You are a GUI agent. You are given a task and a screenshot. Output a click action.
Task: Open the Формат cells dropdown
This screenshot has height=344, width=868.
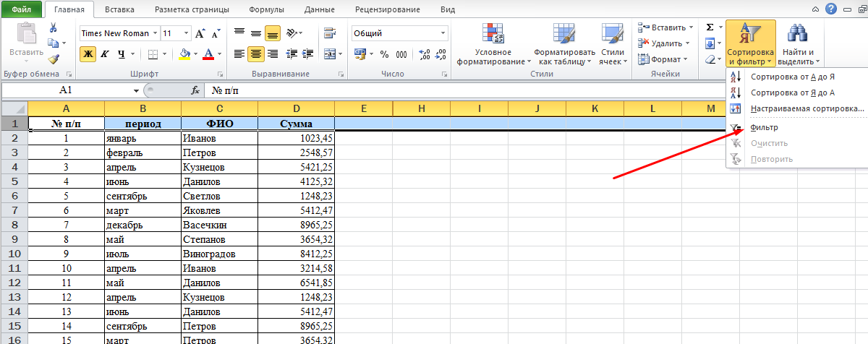tap(663, 59)
